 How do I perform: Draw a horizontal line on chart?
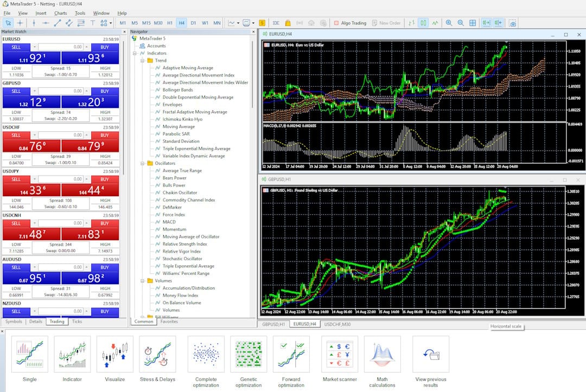46,23
